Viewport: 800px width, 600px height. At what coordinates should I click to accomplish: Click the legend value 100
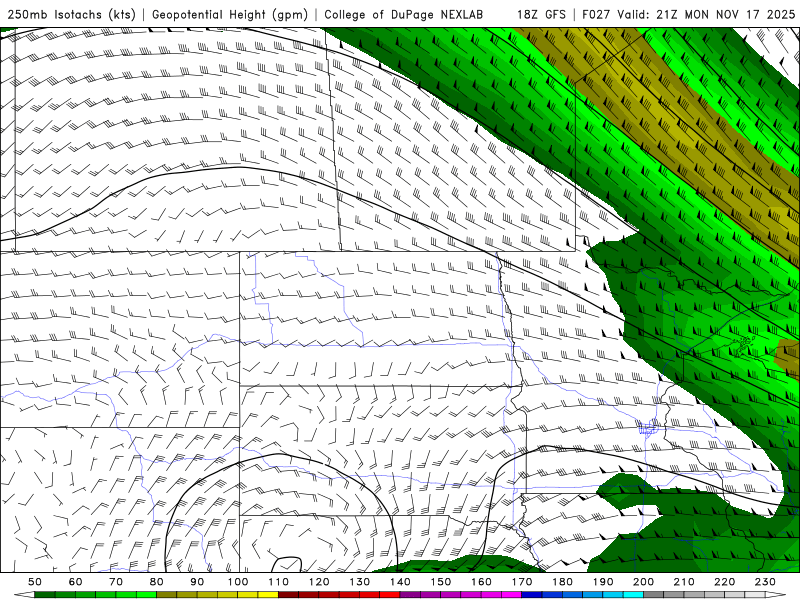pyautogui.click(x=238, y=582)
